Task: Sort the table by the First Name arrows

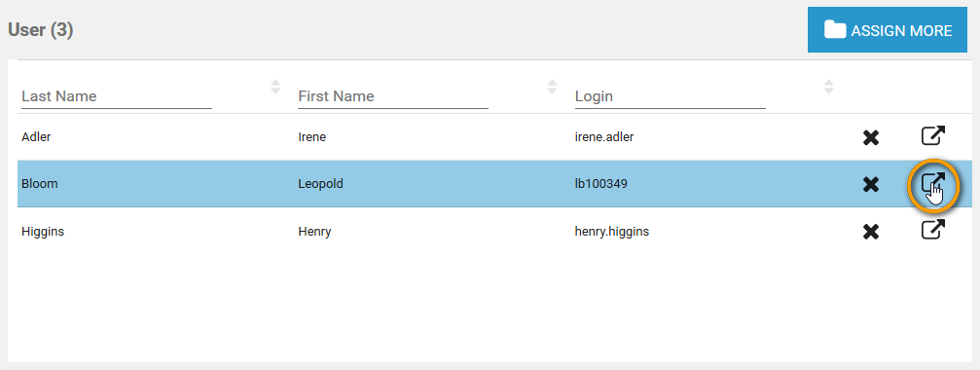Action: point(552,87)
